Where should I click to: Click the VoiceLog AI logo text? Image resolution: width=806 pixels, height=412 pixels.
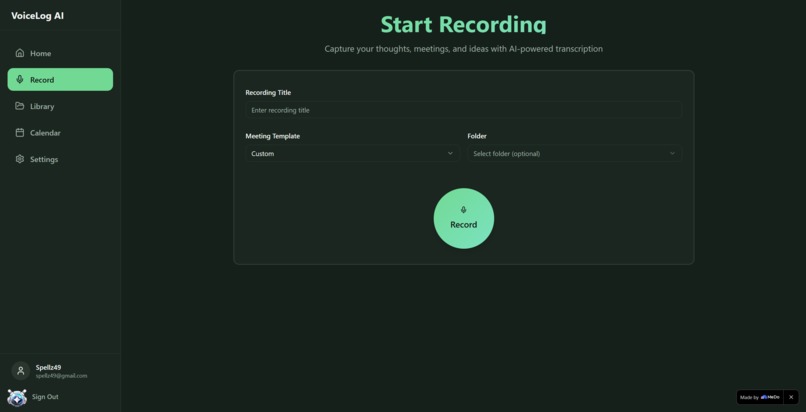click(x=38, y=15)
